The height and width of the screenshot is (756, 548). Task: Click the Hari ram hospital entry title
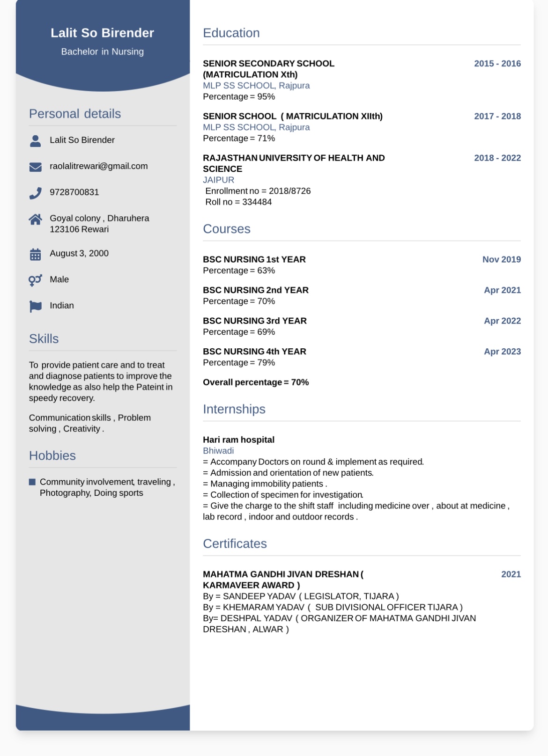[238, 440]
